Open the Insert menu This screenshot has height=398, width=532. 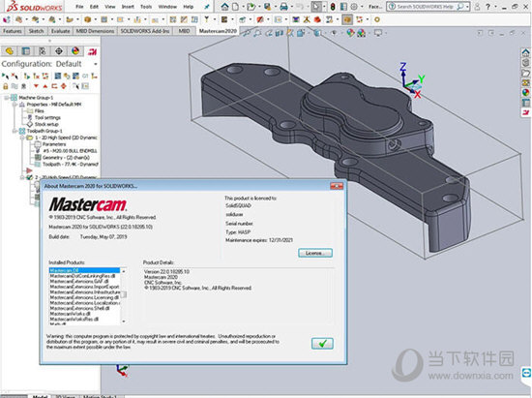[x=128, y=7]
